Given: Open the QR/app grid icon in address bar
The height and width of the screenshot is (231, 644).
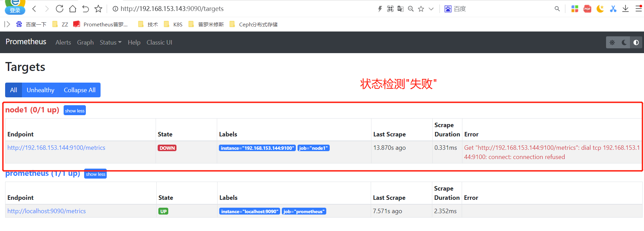Looking at the screenshot, I should pos(390,9).
